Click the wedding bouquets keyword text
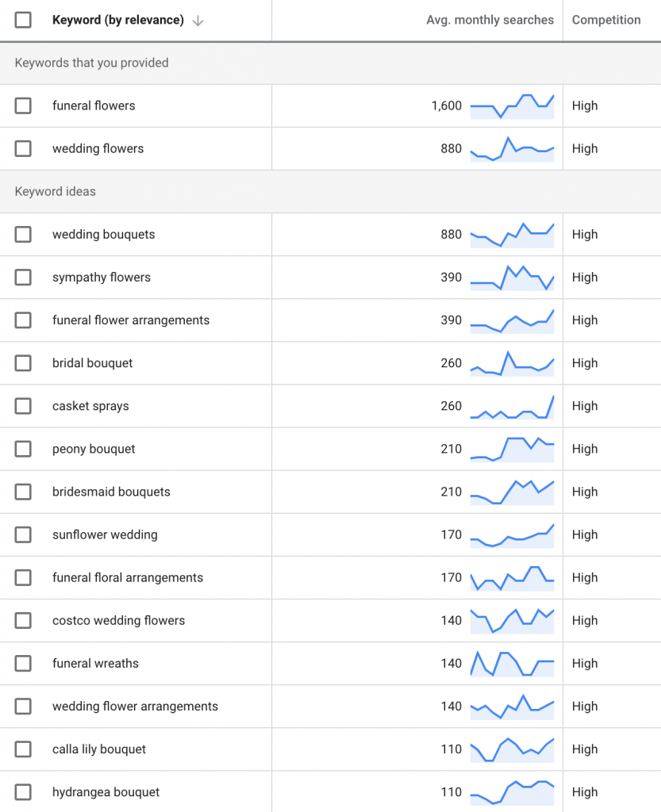 (x=104, y=234)
